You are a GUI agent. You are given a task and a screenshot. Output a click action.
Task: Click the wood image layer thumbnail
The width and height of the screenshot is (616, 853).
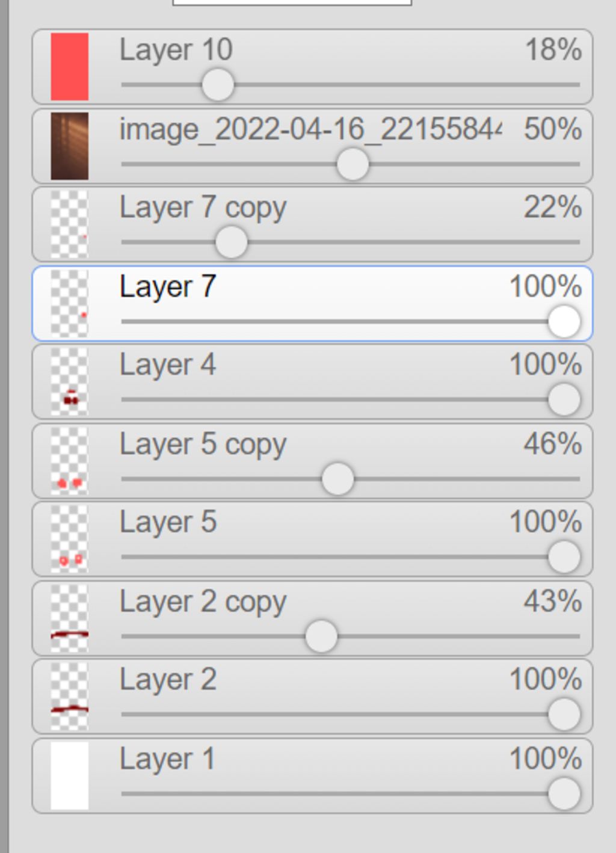pyautogui.click(x=69, y=146)
